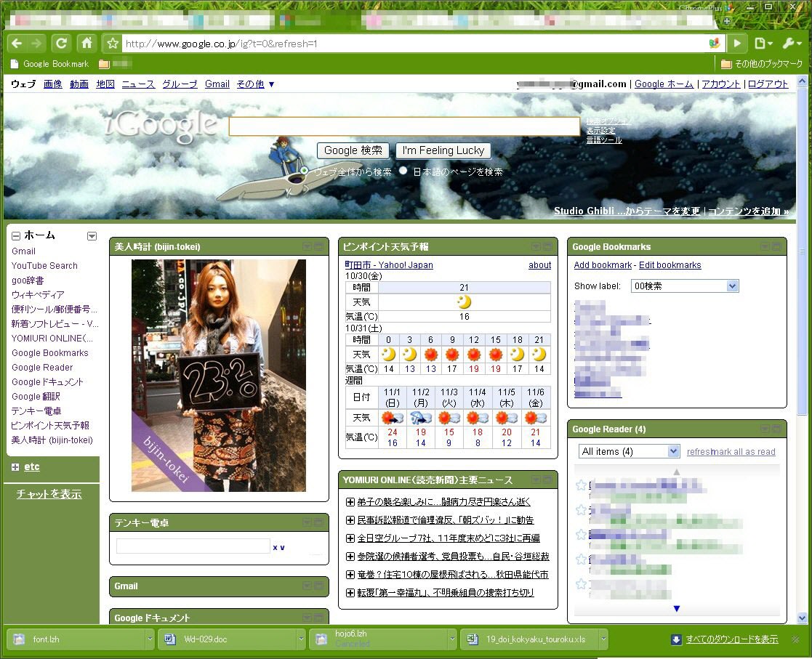The image size is (812, 659).
Task: Maximize the Google Bookmarks gadget
Action: pos(777,247)
